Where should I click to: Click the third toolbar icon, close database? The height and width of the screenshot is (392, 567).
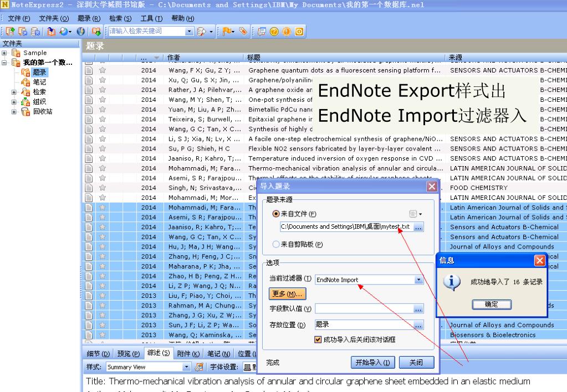[35, 32]
